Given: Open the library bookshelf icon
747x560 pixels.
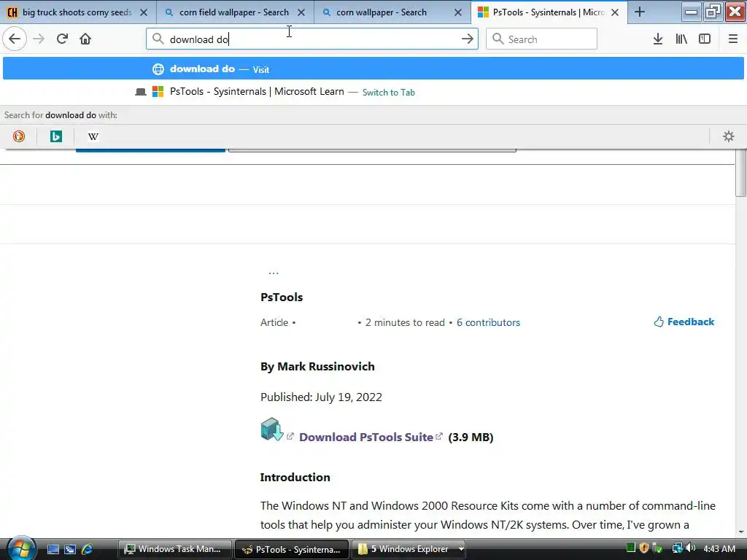Looking at the screenshot, I should pos(681,39).
